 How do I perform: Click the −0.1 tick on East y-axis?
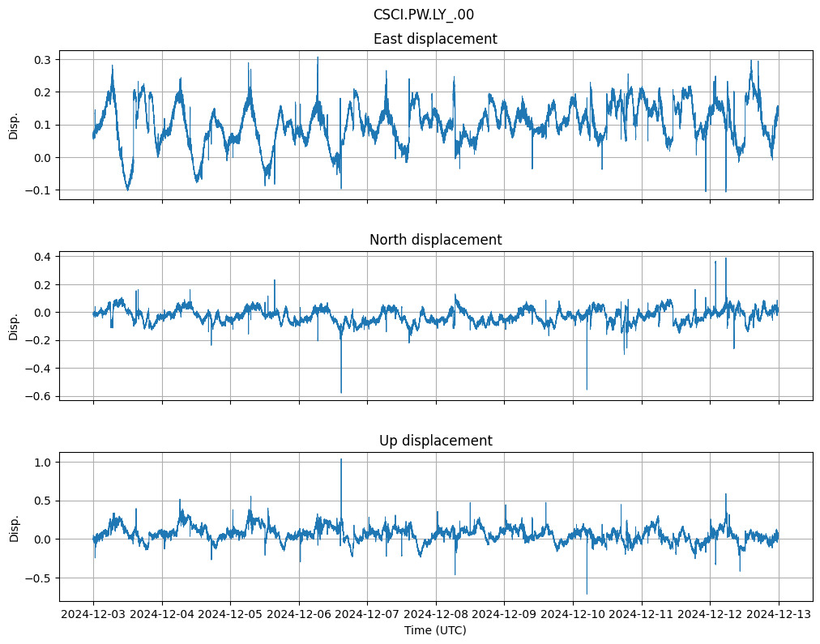[39, 190]
